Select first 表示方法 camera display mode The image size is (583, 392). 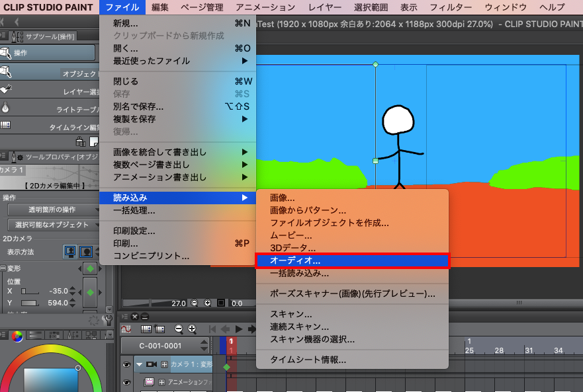point(70,252)
